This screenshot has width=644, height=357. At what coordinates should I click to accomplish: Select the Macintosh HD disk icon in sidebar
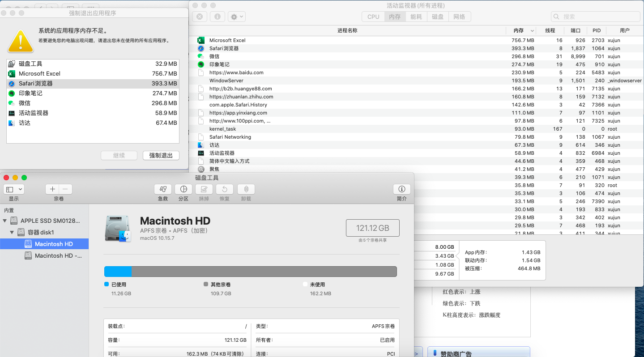click(x=28, y=244)
